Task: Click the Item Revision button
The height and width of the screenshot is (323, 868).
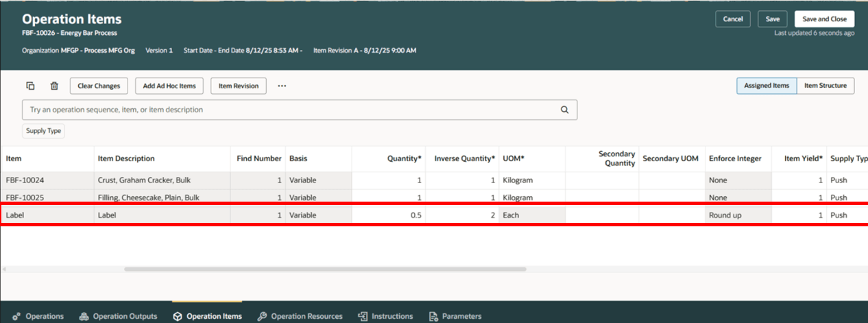Action: 239,86
